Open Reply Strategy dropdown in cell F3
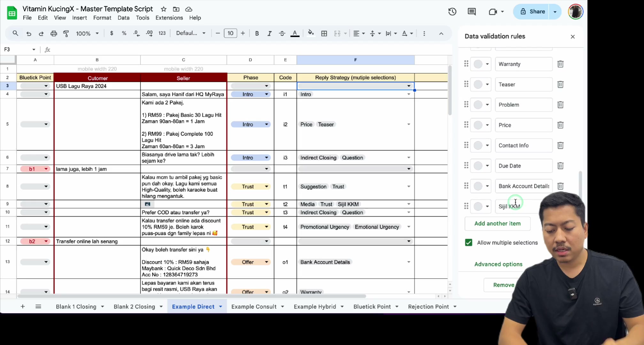This screenshot has width=644, height=345. (409, 86)
